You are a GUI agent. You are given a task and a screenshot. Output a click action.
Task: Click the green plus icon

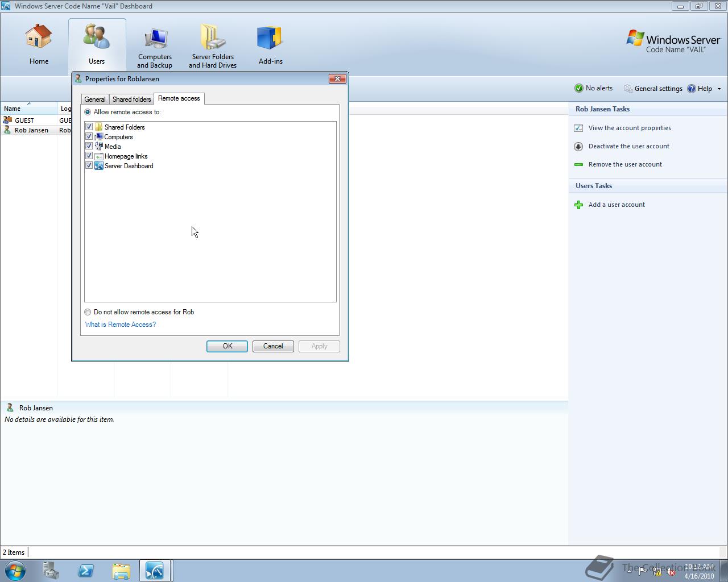[578, 205]
